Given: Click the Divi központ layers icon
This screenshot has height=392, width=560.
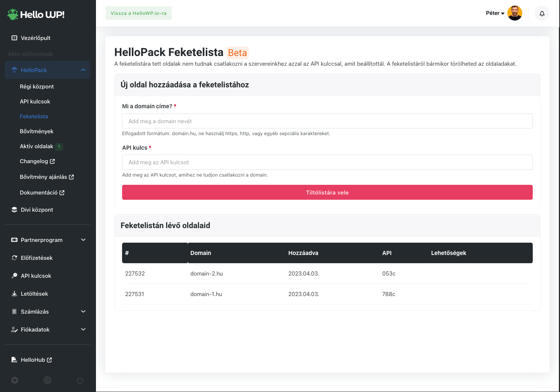Looking at the screenshot, I should coord(15,209).
